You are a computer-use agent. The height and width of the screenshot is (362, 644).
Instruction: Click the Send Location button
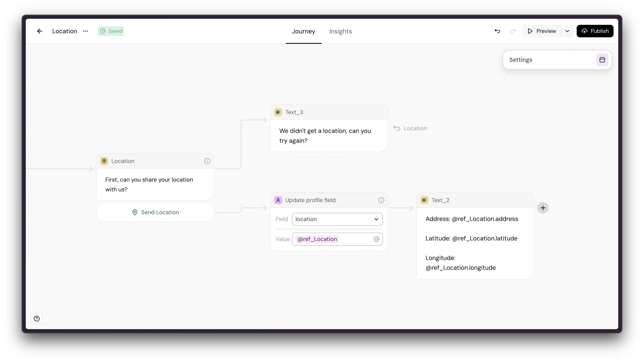tap(155, 212)
